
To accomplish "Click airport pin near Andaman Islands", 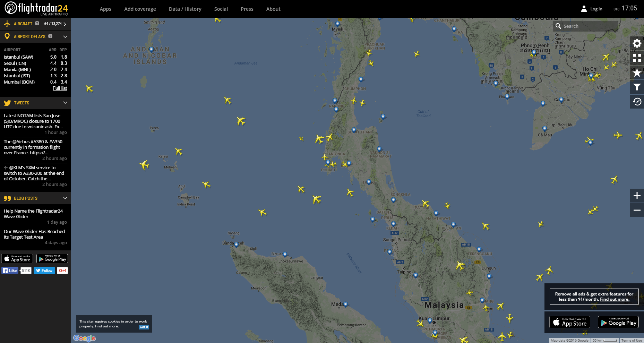I will tap(151, 50).
